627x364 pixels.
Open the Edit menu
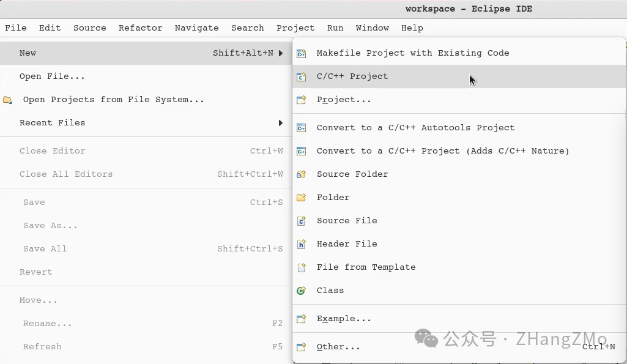(x=50, y=28)
